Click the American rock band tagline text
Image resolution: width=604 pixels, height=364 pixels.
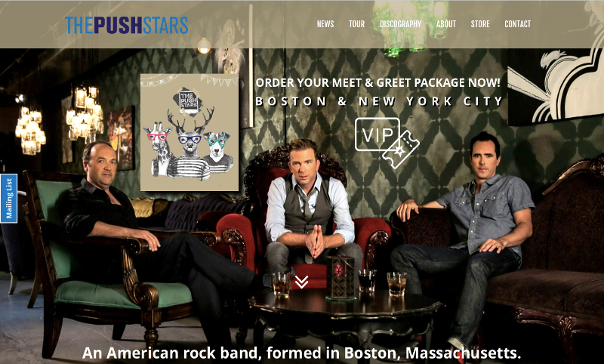coord(301,353)
